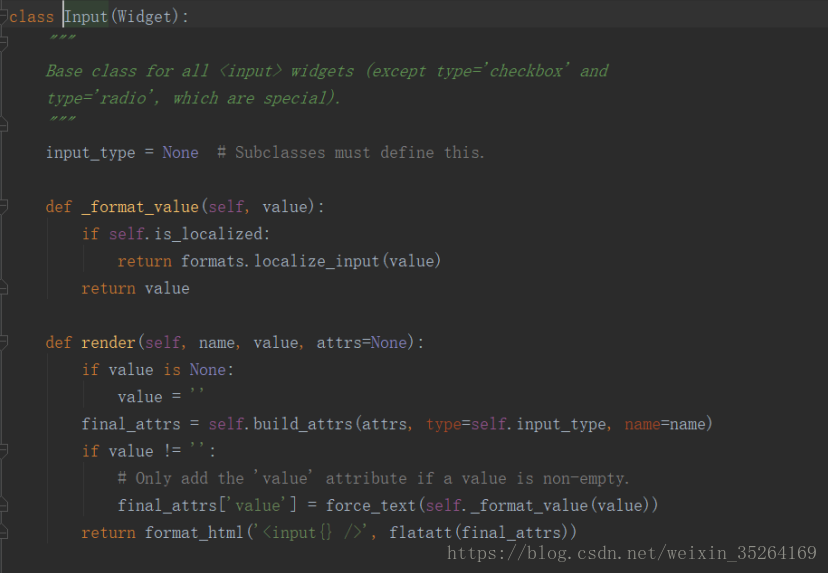Place cursor on class name Input
828x573 pixels.
pyautogui.click(x=86, y=16)
